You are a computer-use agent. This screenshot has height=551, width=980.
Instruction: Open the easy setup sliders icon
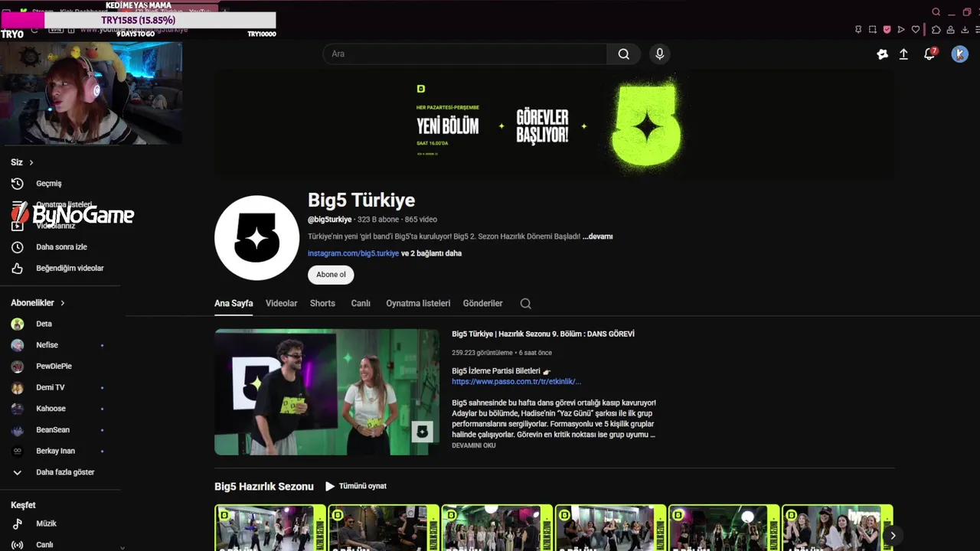[978, 30]
